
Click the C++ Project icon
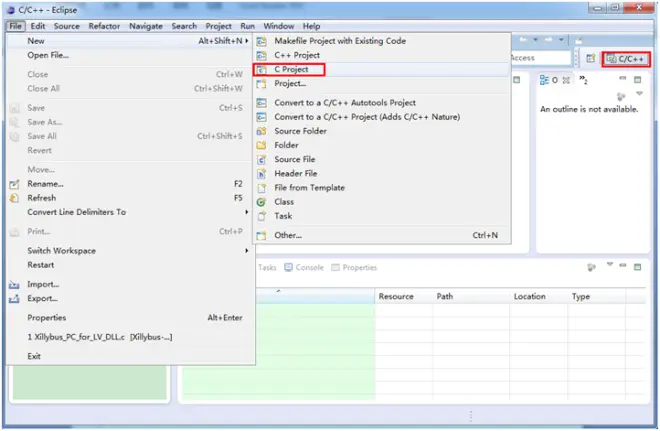[261, 56]
